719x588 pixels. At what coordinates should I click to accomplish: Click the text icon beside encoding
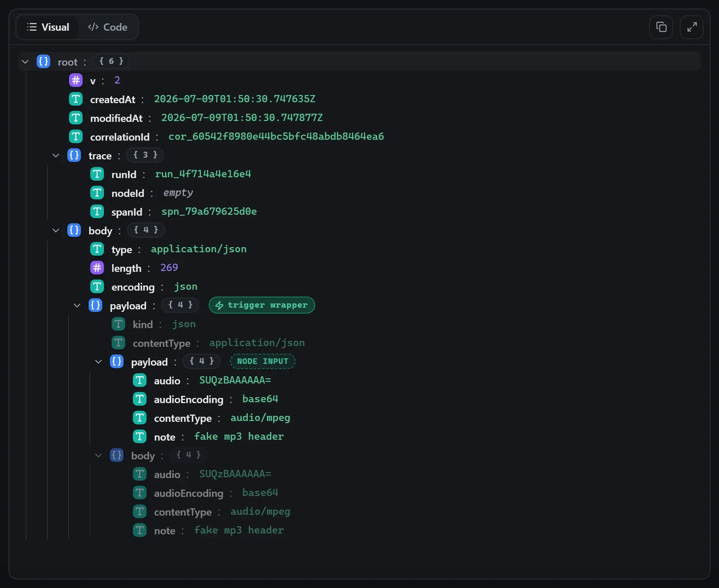(97, 286)
